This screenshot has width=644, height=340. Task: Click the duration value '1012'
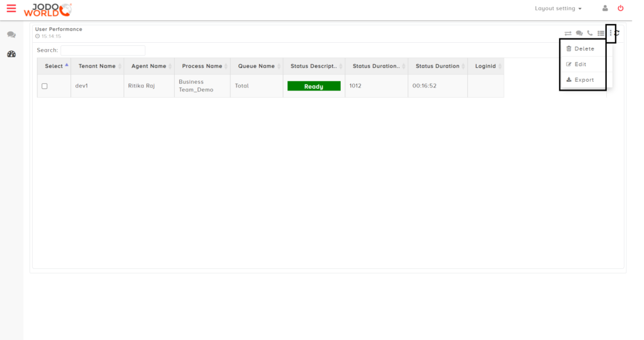[355, 86]
